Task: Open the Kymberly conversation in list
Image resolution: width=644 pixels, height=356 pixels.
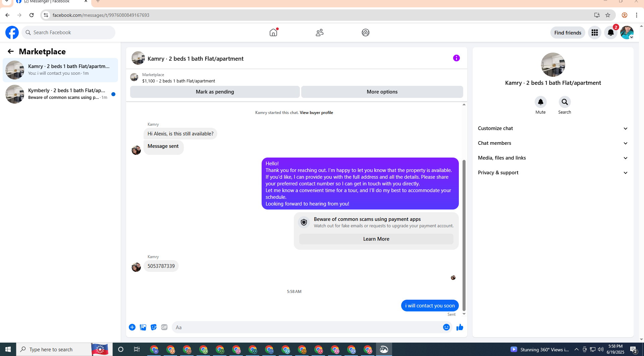Action: tap(60, 94)
